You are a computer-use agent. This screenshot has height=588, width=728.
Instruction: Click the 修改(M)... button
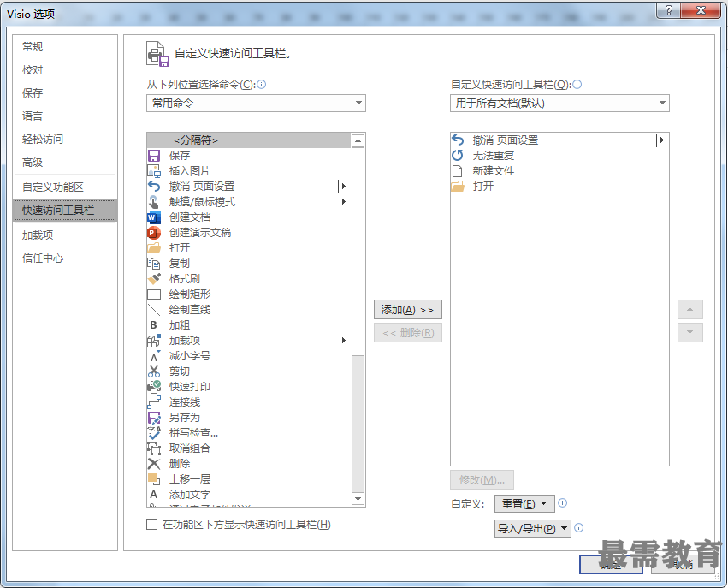482,480
